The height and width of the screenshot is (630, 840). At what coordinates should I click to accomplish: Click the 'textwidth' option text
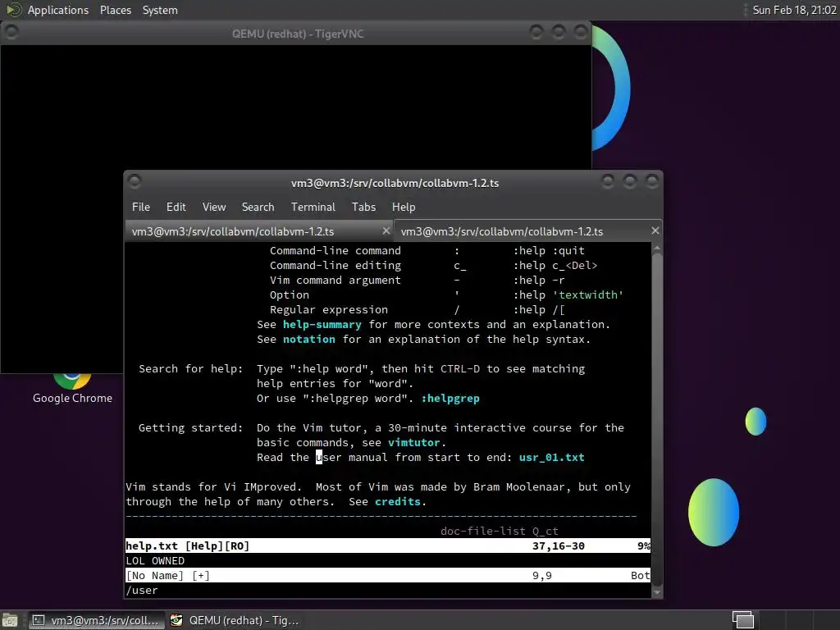pos(587,295)
